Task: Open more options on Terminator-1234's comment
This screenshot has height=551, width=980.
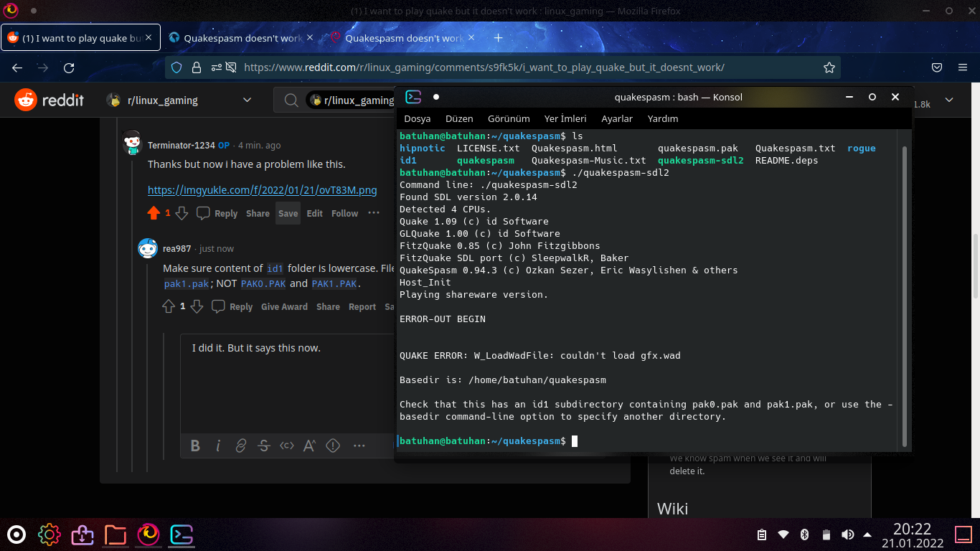Action: (x=374, y=213)
